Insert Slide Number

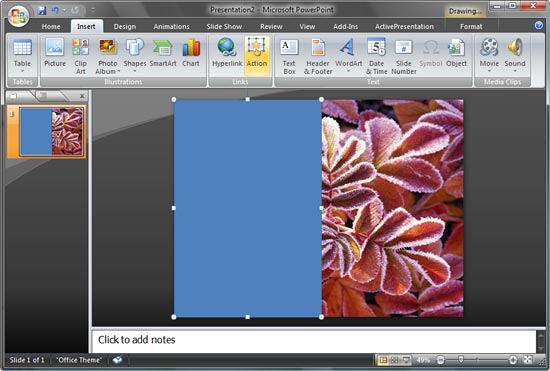404,56
